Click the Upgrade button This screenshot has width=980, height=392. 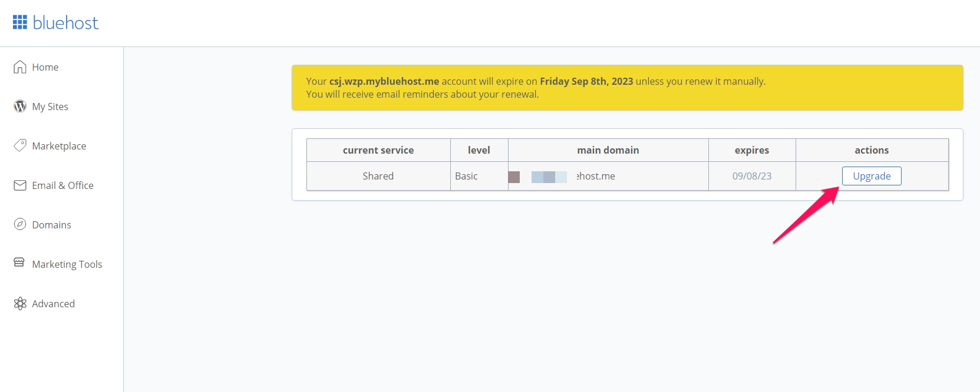[872, 176]
